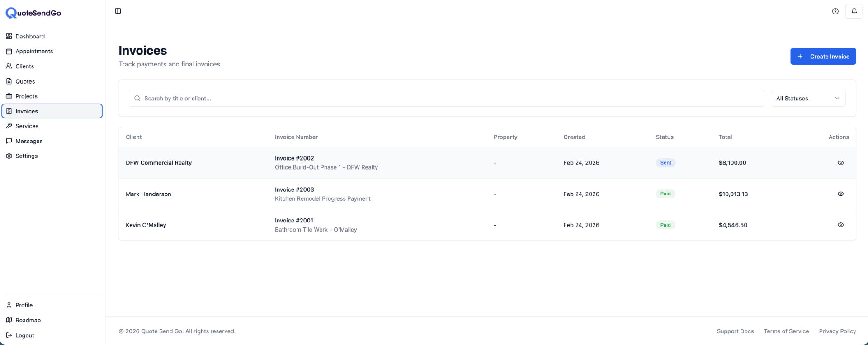
Task: Expand the status filter chevron
Action: tap(838, 98)
